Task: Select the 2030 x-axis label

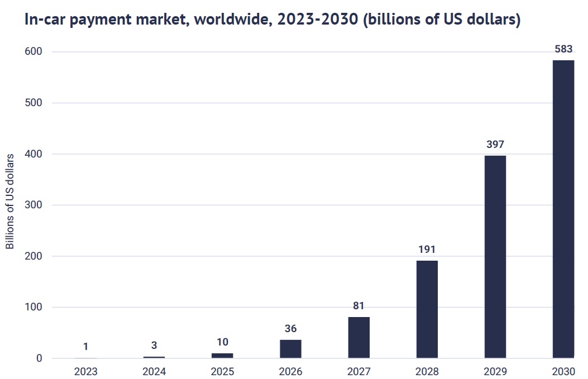Action: tap(563, 372)
